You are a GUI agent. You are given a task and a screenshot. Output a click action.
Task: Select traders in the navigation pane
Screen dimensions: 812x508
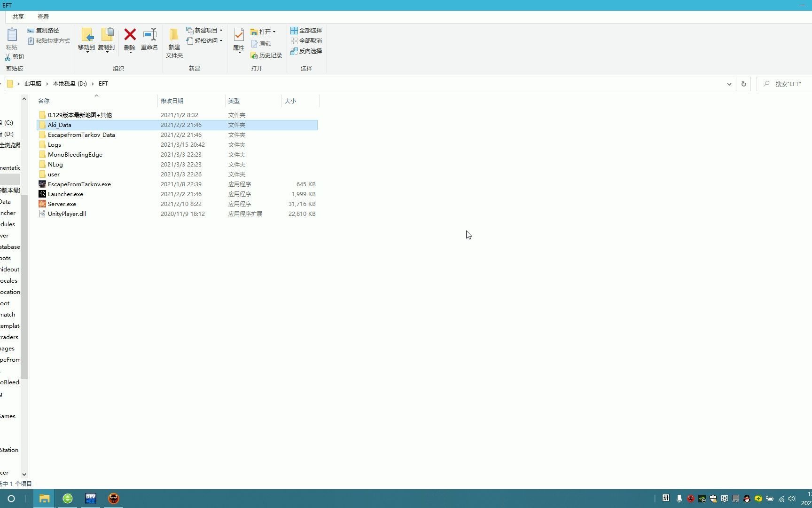9,337
